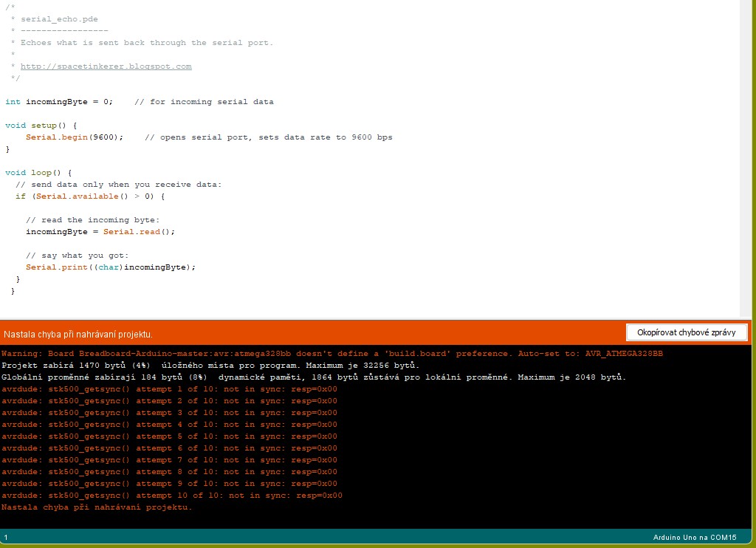Click last console line Nastala chyba při nahrávání
The image size is (756, 548).
pos(97,507)
